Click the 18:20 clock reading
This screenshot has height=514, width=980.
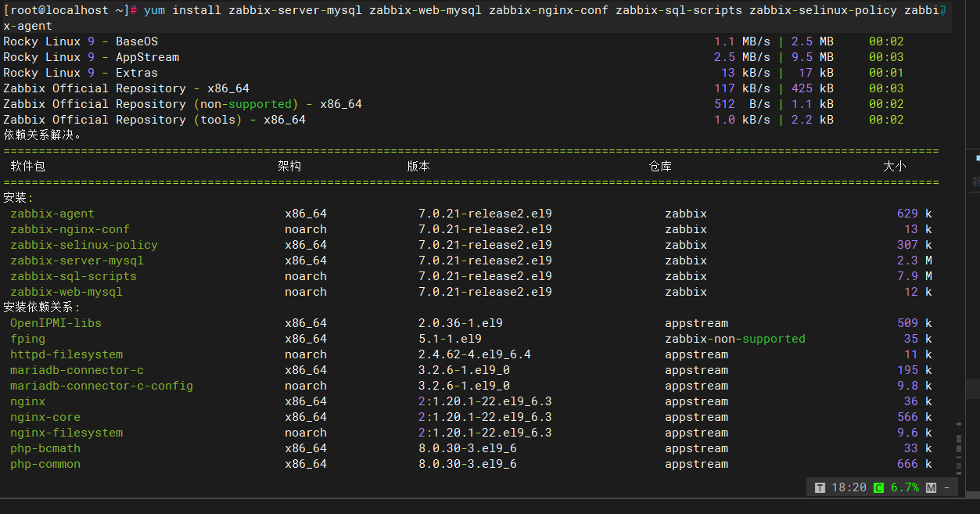(849, 487)
